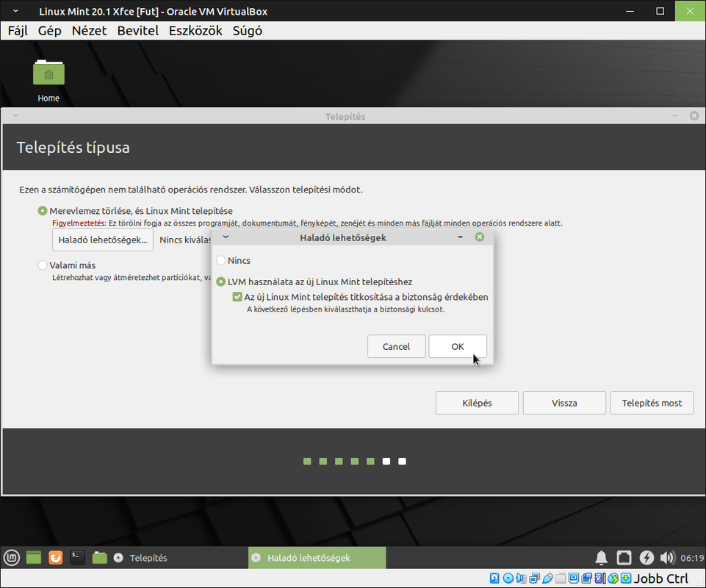Screen dimensions: 706x588
Task: Select Merevlemez törlése radio option
Action: coord(43,211)
